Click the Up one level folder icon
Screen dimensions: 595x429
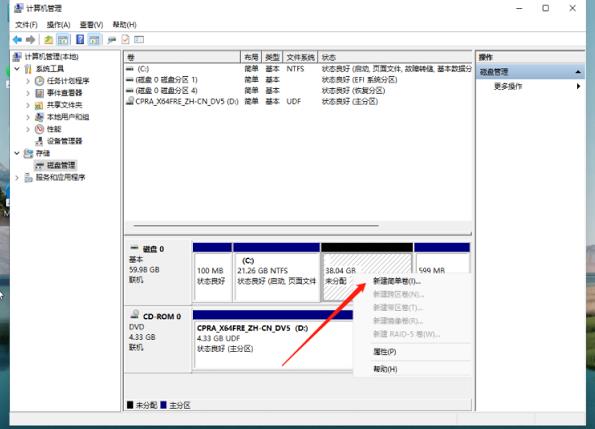click(x=48, y=39)
